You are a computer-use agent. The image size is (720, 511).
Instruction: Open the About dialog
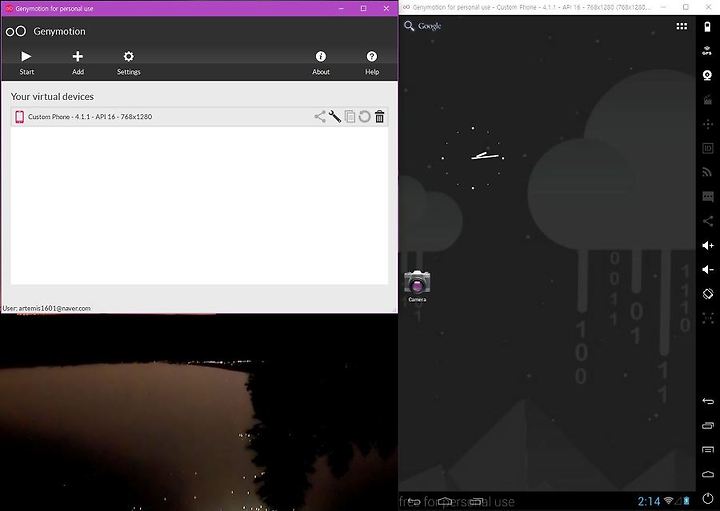[321, 62]
